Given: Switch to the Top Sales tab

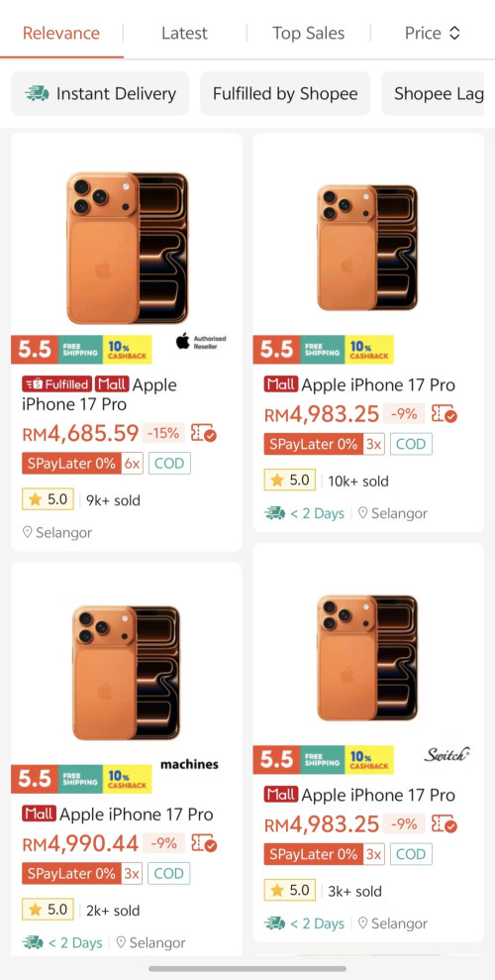Looking at the screenshot, I should tap(308, 33).
